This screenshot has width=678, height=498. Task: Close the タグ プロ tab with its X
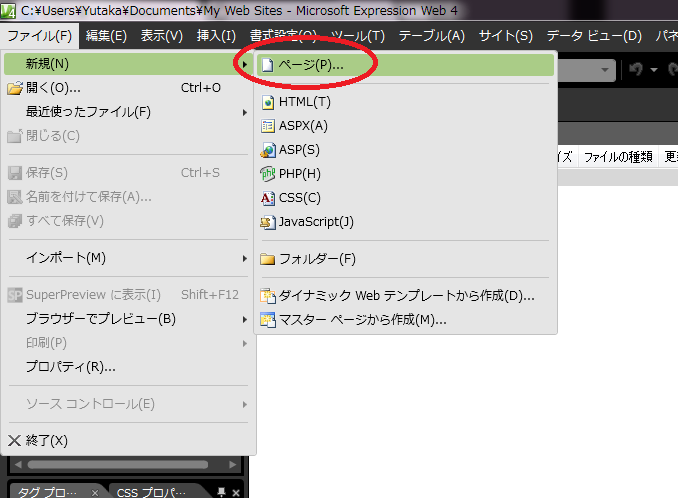coord(95,493)
